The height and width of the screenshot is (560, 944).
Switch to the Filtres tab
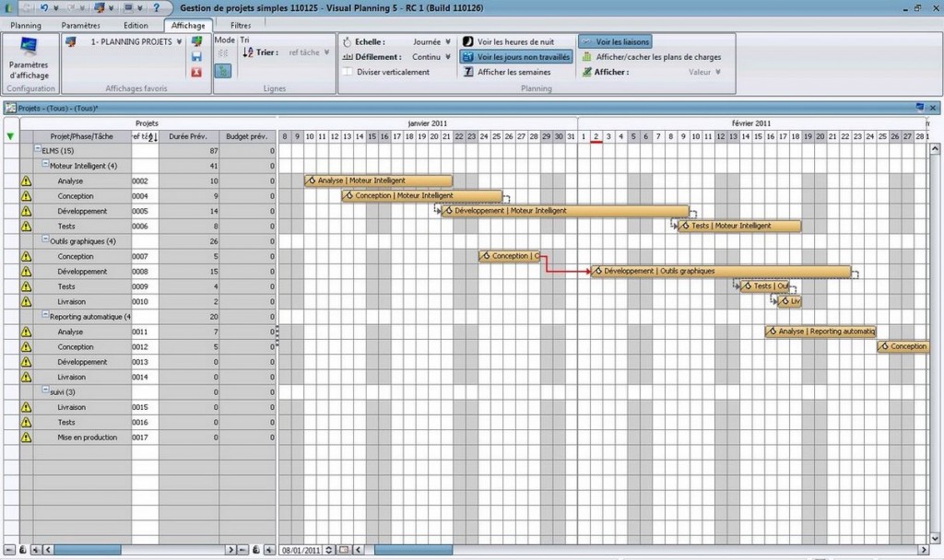pyautogui.click(x=241, y=25)
